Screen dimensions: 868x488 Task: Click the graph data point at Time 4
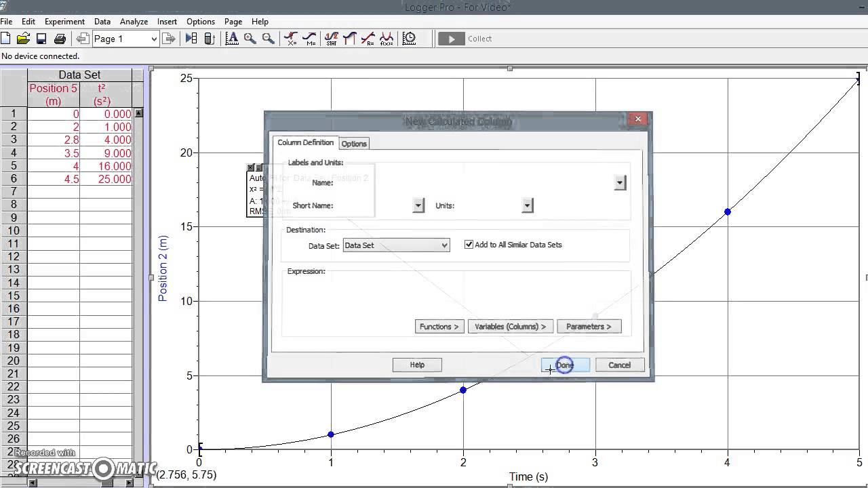728,211
